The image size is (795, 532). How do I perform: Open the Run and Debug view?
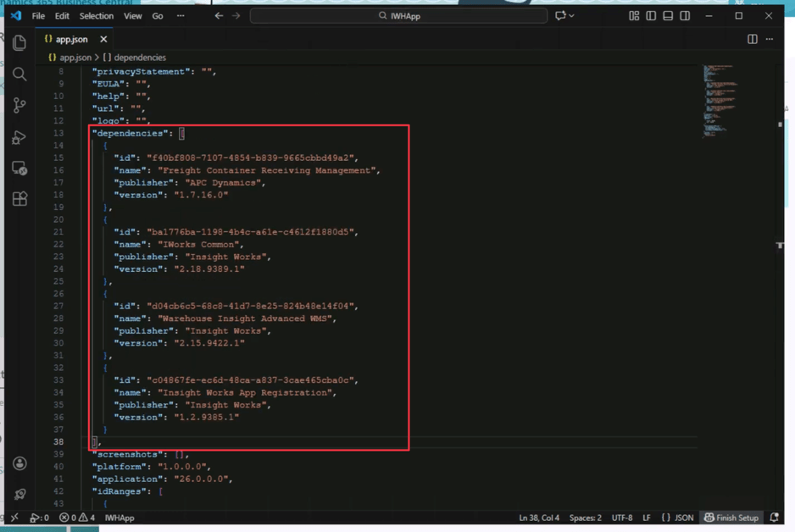click(19, 137)
